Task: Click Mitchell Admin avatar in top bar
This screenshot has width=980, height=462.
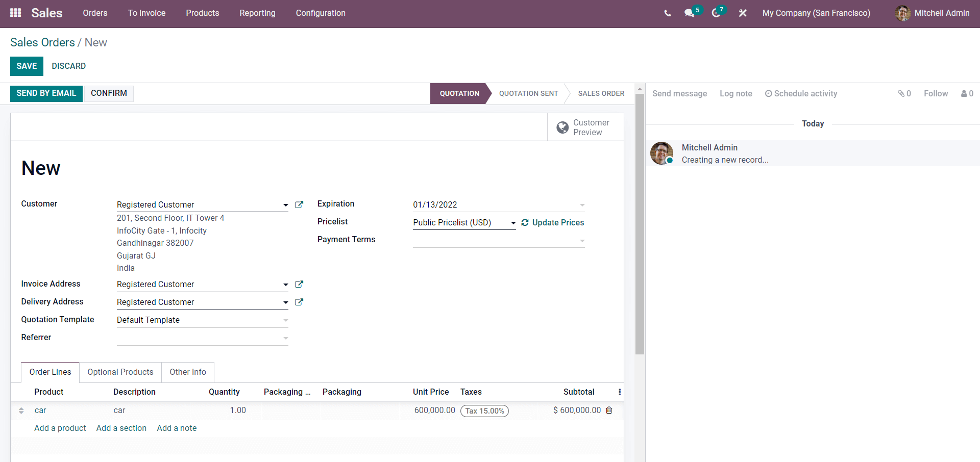Action: pos(902,13)
